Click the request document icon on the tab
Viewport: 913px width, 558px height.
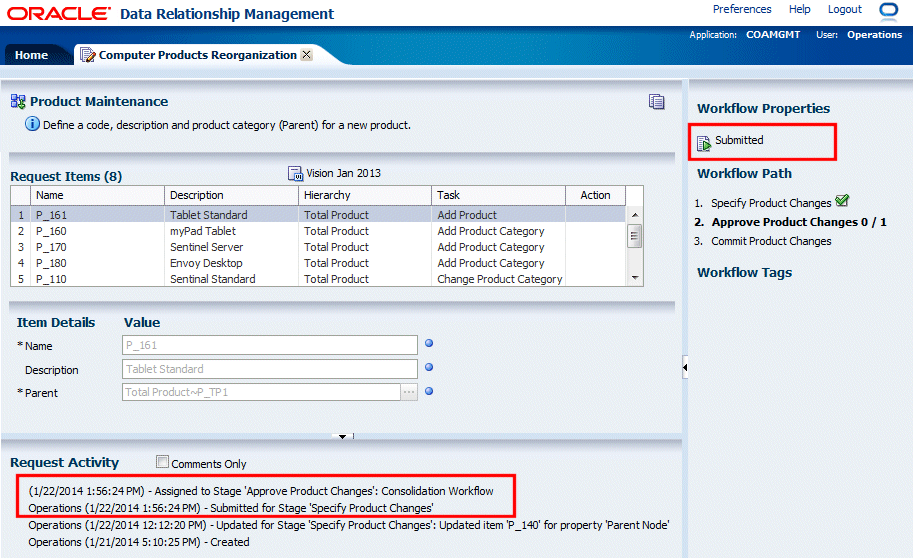tap(87, 55)
